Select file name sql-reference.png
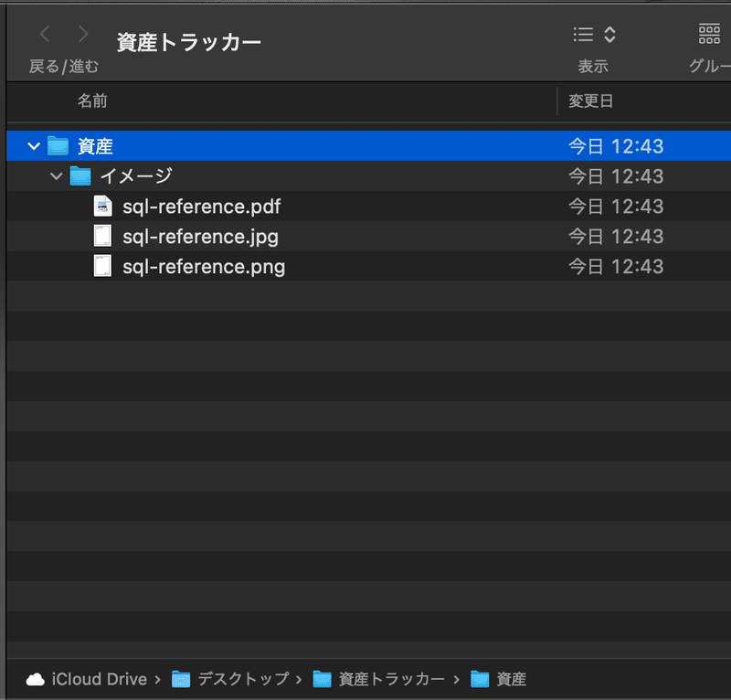 pos(204,267)
